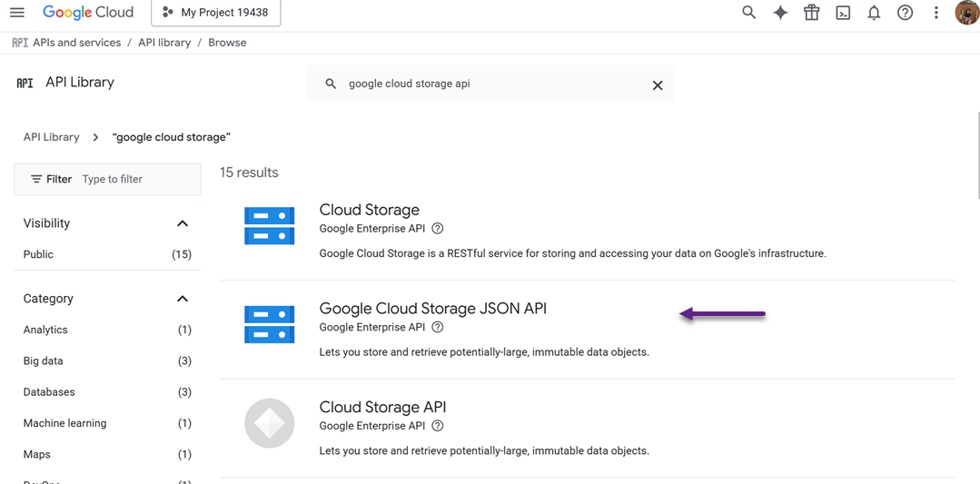Collapse the Category filter section

coord(183,299)
